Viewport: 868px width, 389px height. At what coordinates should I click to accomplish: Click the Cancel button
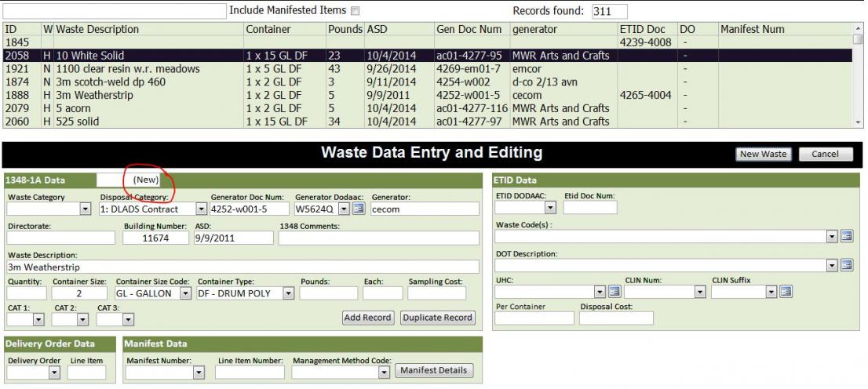pos(826,154)
